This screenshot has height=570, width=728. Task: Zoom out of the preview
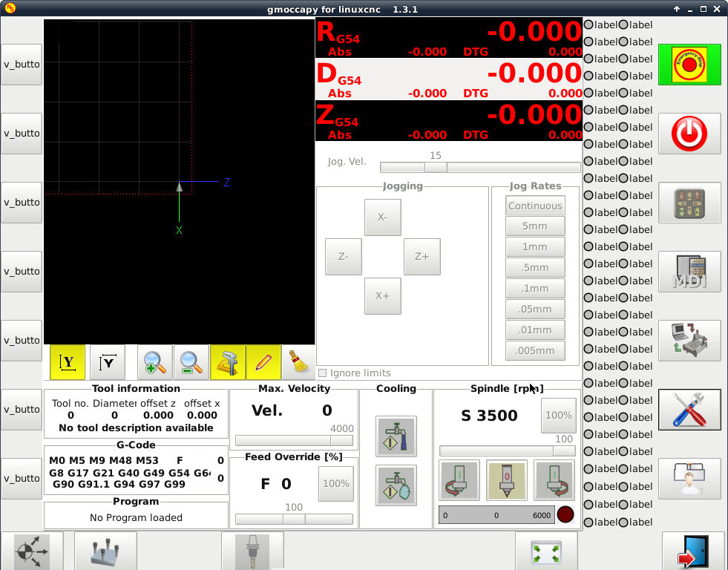click(191, 362)
